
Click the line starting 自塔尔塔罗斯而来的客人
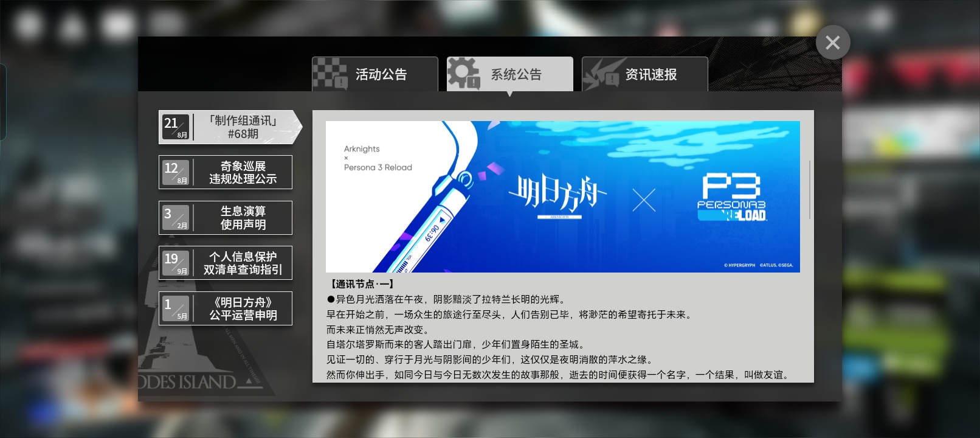pos(457,345)
